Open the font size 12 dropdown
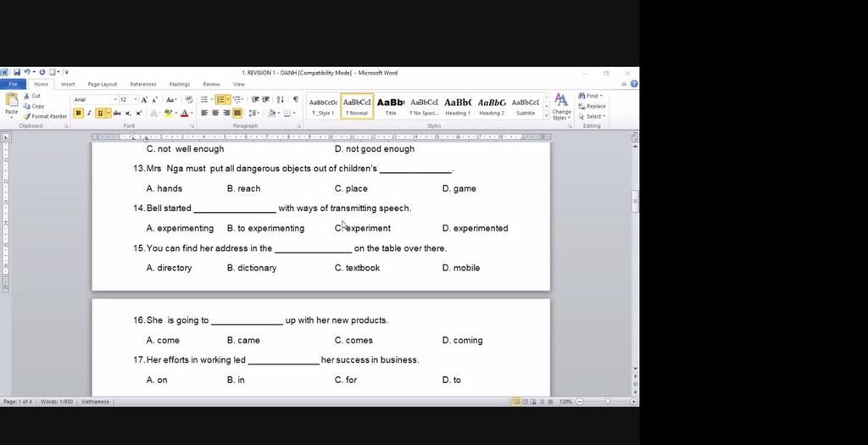The image size is (868, 445). click(x=135, y=100)
